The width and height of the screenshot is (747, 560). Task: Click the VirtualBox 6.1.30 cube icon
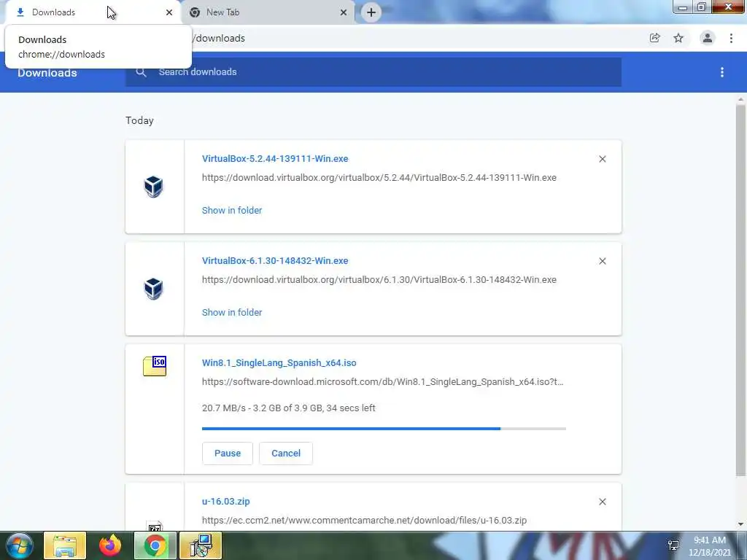coord(153,289)
